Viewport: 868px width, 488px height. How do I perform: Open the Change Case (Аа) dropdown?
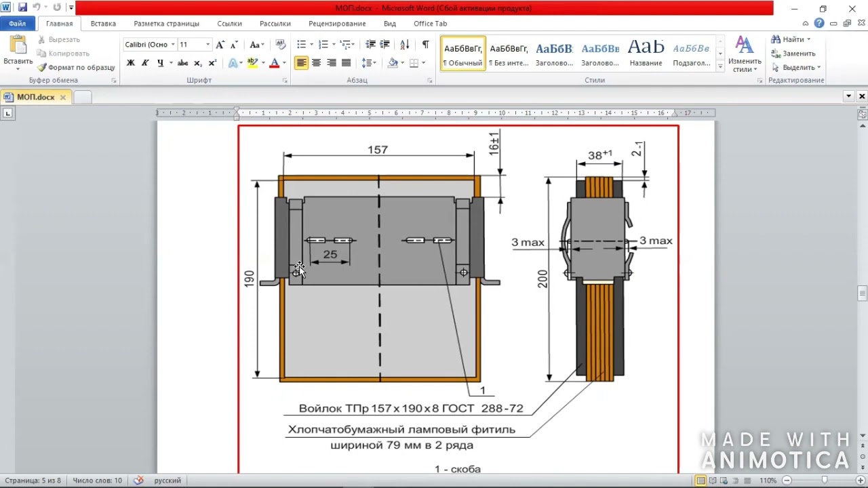tap(256, 44)
